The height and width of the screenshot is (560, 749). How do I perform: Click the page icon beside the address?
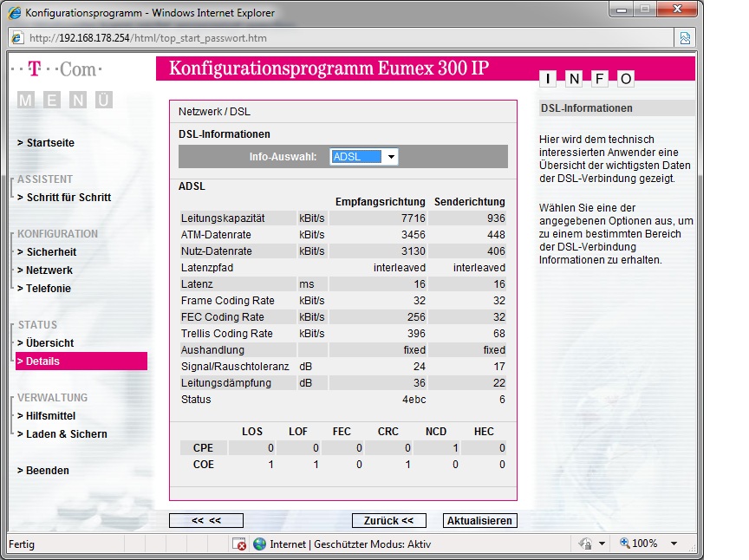(17, 38)
